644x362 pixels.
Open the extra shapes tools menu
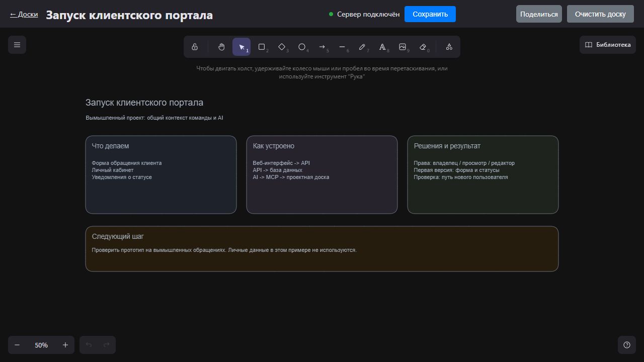click(x=449, y=47)
